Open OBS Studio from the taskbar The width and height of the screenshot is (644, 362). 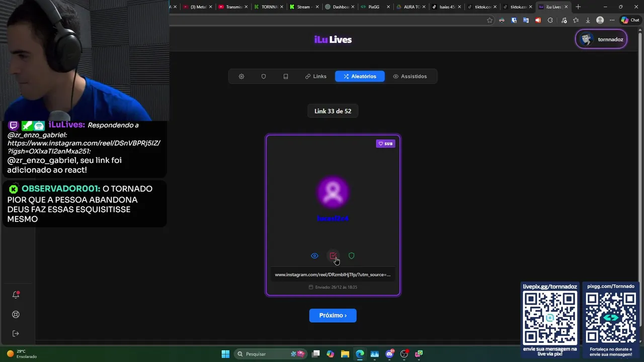point(404,354)
